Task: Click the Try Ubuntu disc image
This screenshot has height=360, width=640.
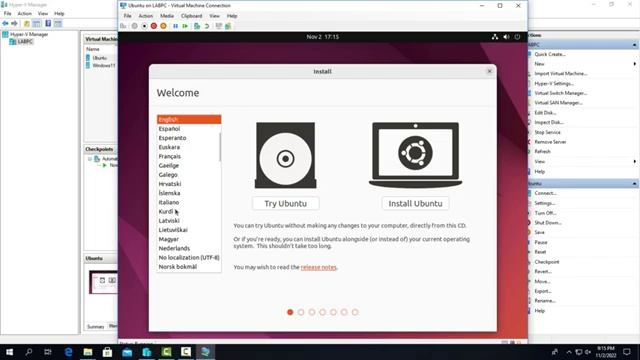Action: pyautogui.click(x=285, y=155)
